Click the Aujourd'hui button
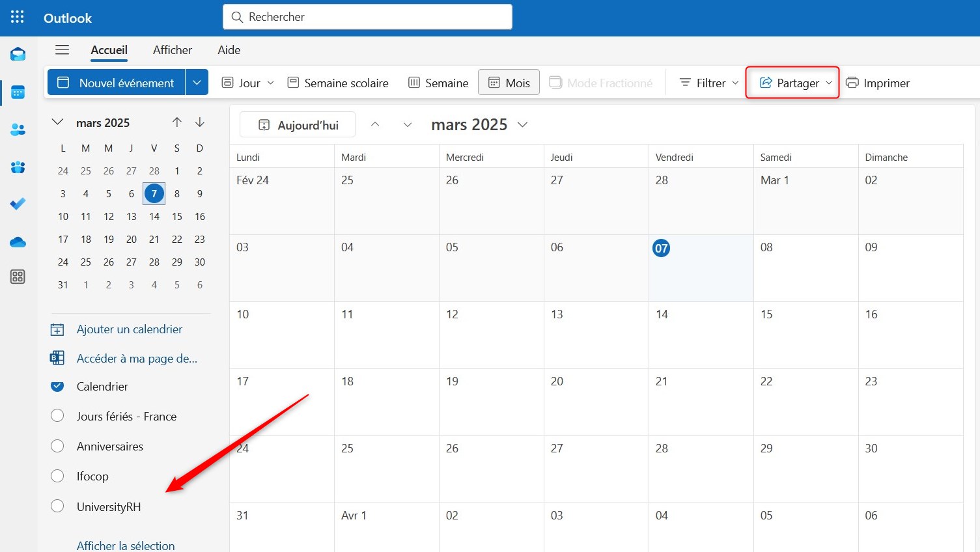The width and height of the screenshot is (980, 552). (x=297, y=124)
